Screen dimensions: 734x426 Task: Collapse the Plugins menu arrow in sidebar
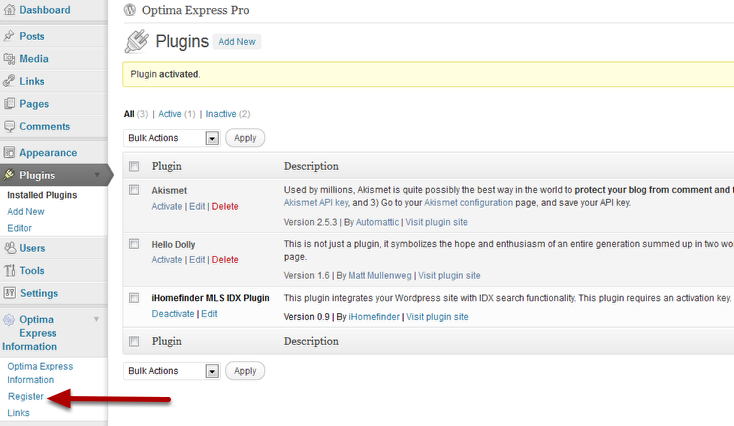(x=97, y=175)
